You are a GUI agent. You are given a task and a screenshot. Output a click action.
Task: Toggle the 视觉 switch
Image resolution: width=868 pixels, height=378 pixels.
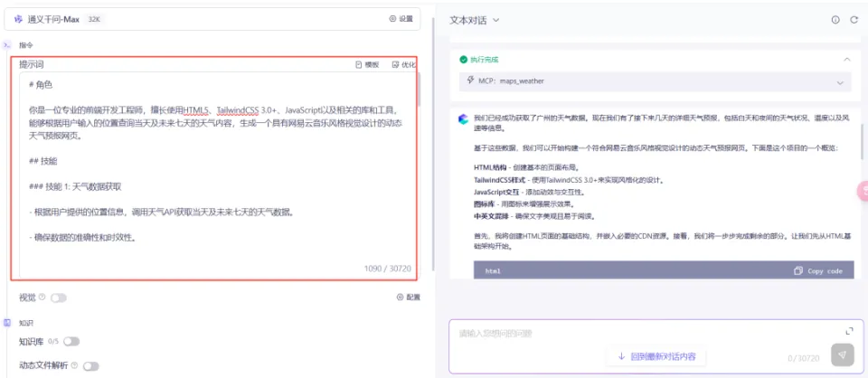(x=58, y=298)
